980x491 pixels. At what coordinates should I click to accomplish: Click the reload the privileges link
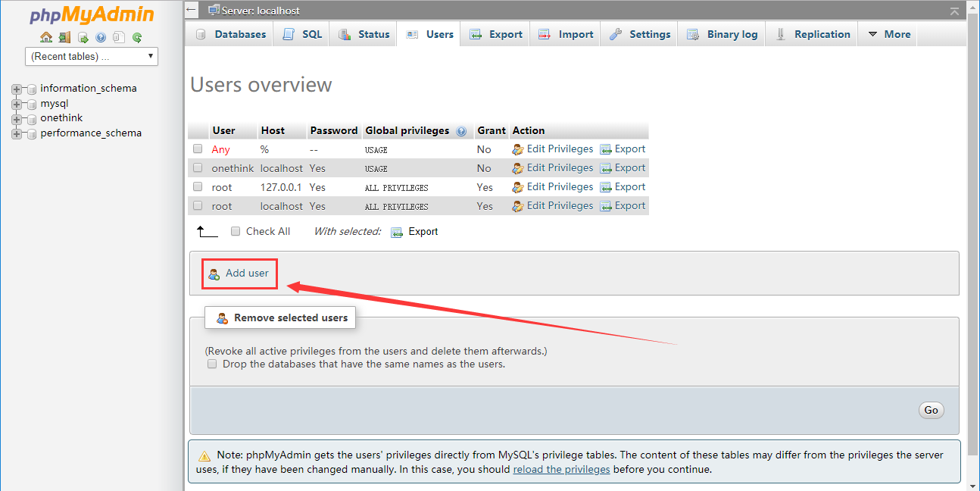(561, 469)
